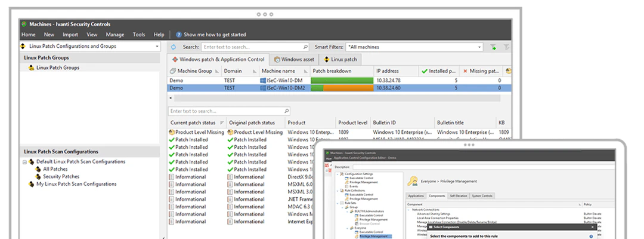Viewport: 644px width, 239px height.
Task: Click the orange patch breakdown bar for ISeC-Win10-DM2
Action: (348, 88)
